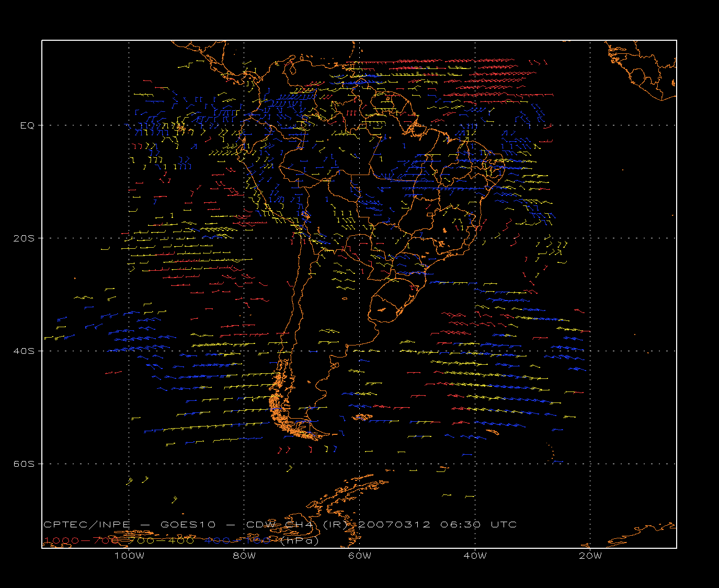Click the 20070312 date text

[x=394, y=524]
